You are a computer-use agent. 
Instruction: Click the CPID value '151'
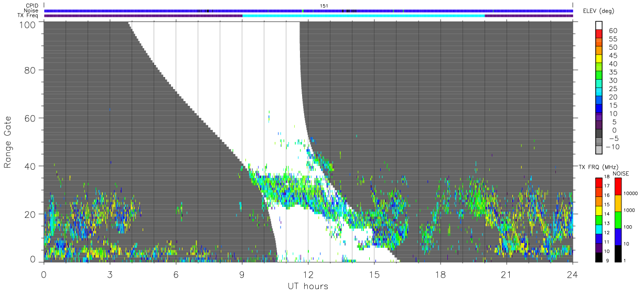[324, 6]
